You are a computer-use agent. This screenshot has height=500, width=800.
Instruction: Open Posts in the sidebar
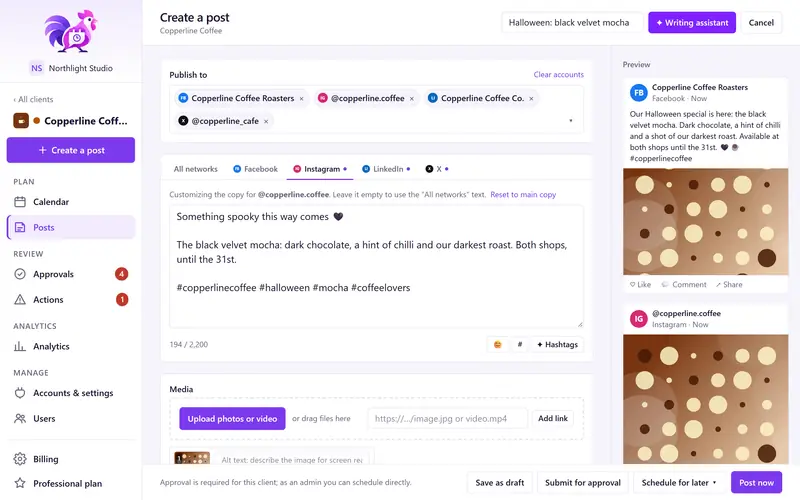pos(71,228)
